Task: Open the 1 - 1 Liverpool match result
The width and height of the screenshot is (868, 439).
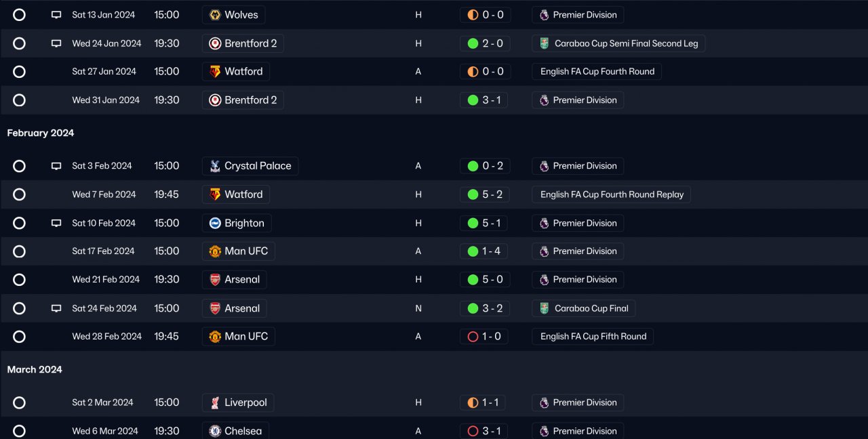Action: 490,402
